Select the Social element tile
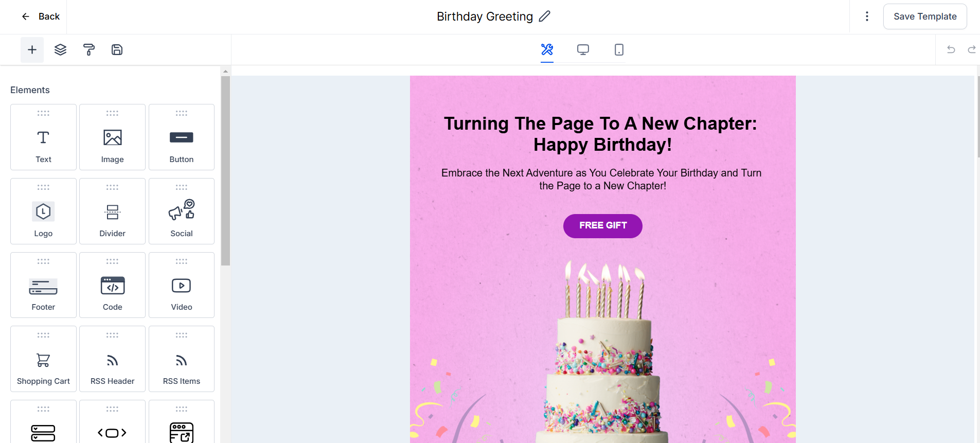The image size is (980, 443). click(182, 211)
